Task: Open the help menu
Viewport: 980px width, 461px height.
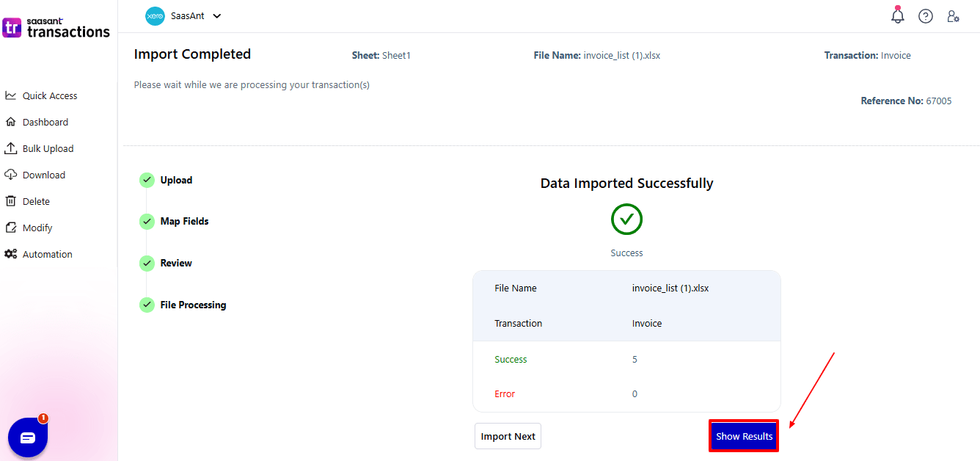Action: click(925, 15)
